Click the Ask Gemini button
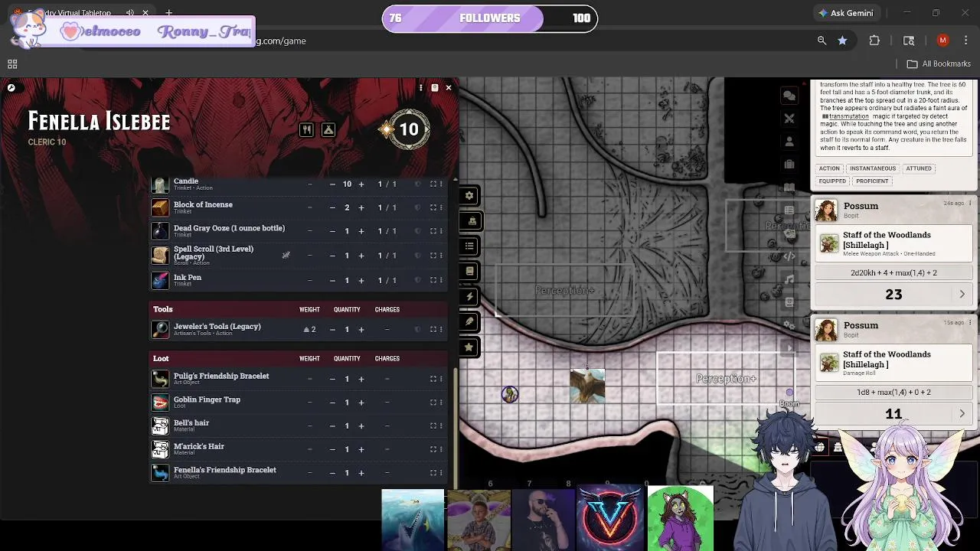Image resolution: width=980 pixels, height=551 pixels. point(845,13)
